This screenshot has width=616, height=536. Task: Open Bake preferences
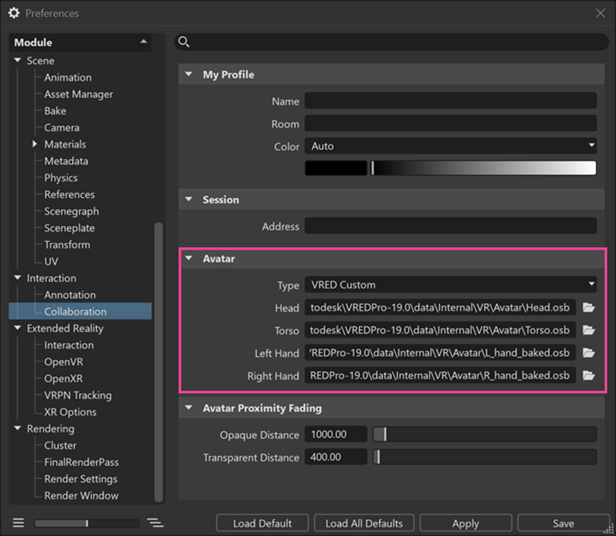click(55, 111)
